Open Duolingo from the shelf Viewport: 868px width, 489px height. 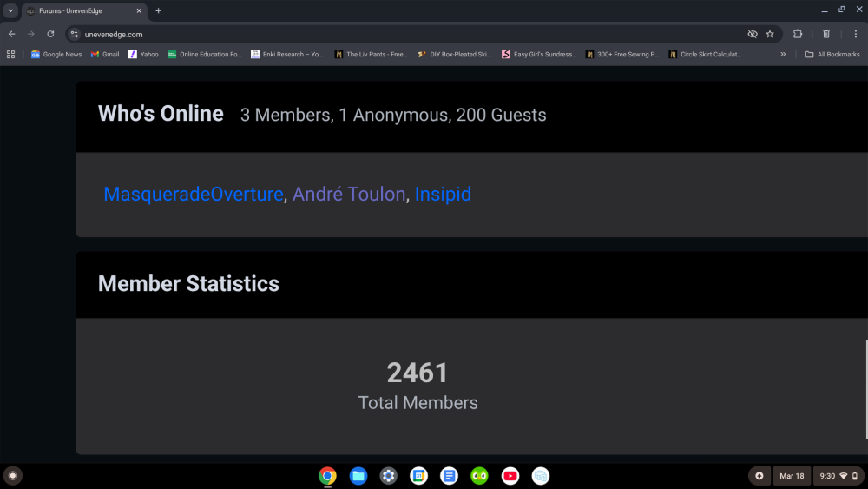(479, 476)
